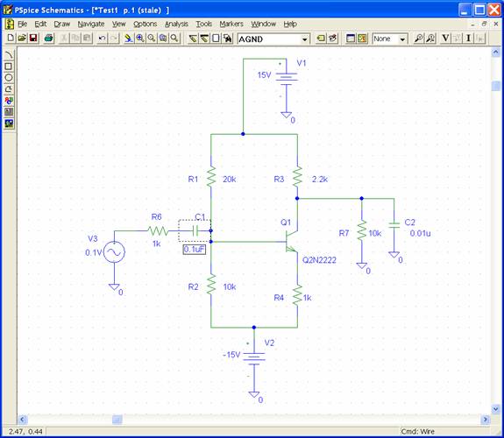
Task: Click the Get New Part icon
Action: [228, 39]
